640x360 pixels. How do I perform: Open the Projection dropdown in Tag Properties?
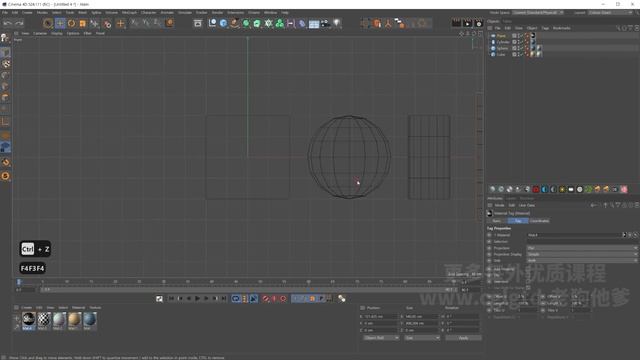(582, 248)
